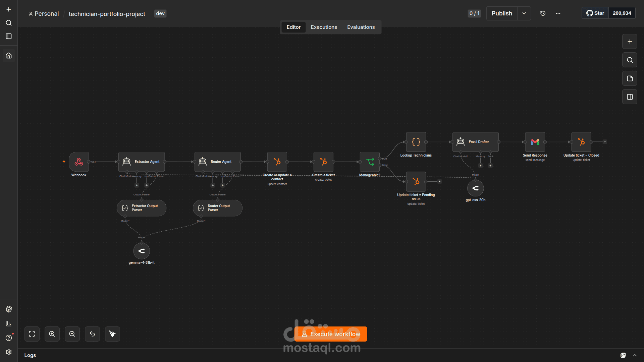The height and width of the screenshot is (362, 644).
Task: Open the Lookup Technicians code node
Action: coord(416,142)
